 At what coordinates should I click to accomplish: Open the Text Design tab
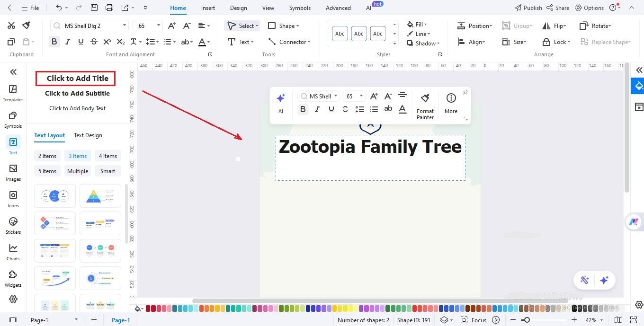point(88,135)
